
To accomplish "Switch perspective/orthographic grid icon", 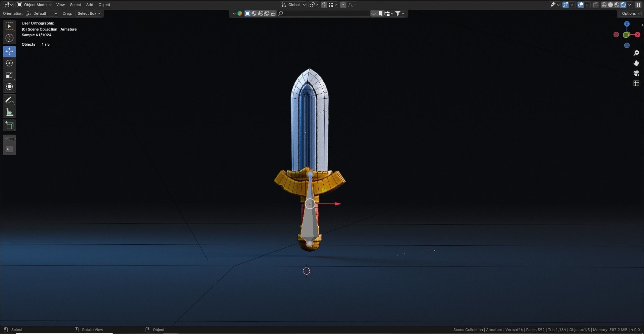I will pos(636,83).
